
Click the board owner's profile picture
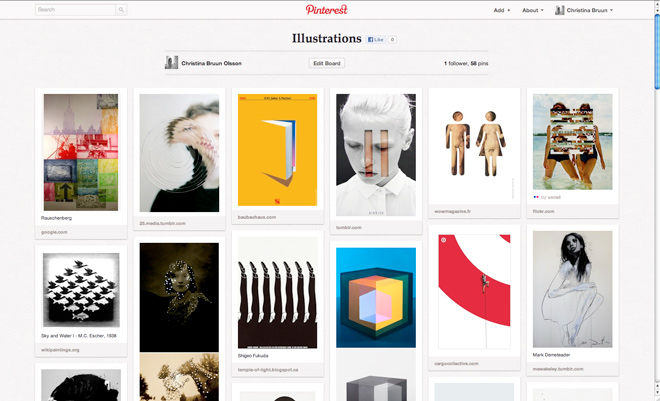(172, 63)
